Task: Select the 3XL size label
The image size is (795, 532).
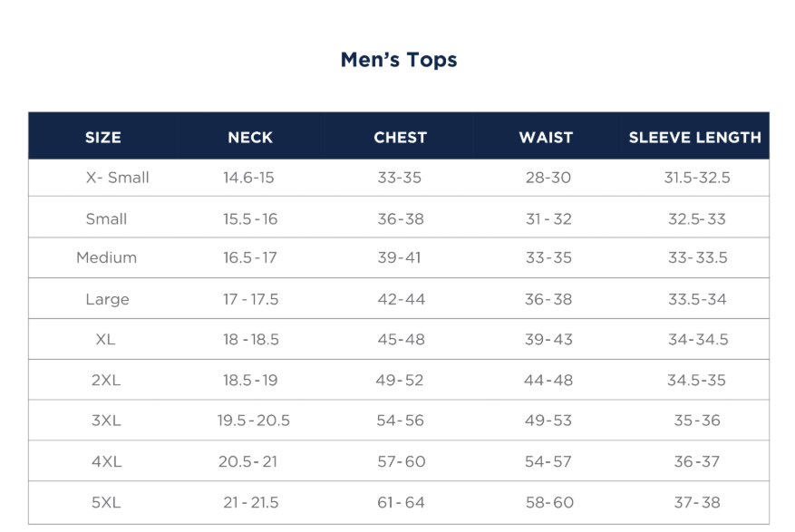Action: (x=106, y=421)
